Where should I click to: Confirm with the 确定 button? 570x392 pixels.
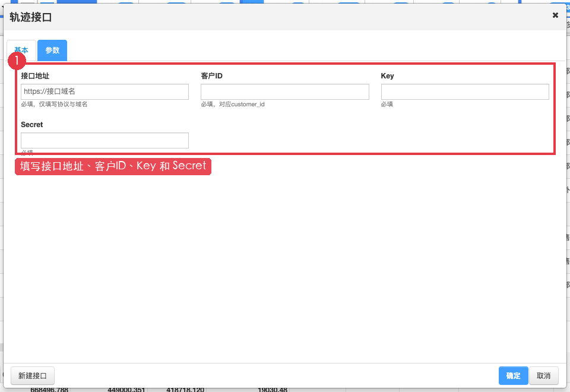coord(513,375)
